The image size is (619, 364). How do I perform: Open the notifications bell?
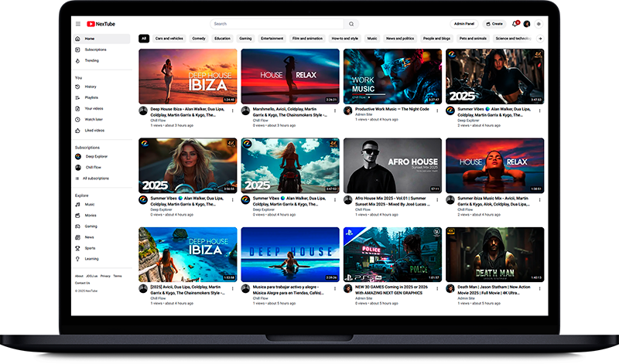(515, 24)
